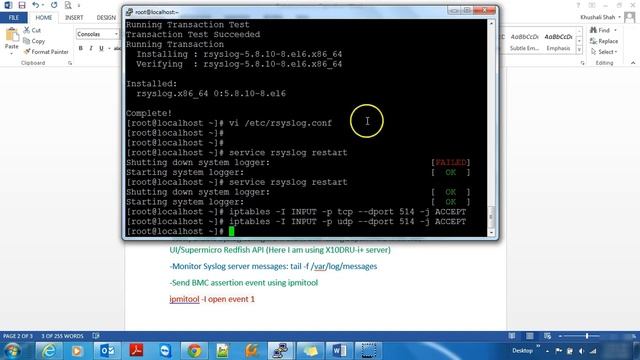Switch to the DESIGN ribbon tab
This screenshot has width=640, height=360.
[106, 18]
